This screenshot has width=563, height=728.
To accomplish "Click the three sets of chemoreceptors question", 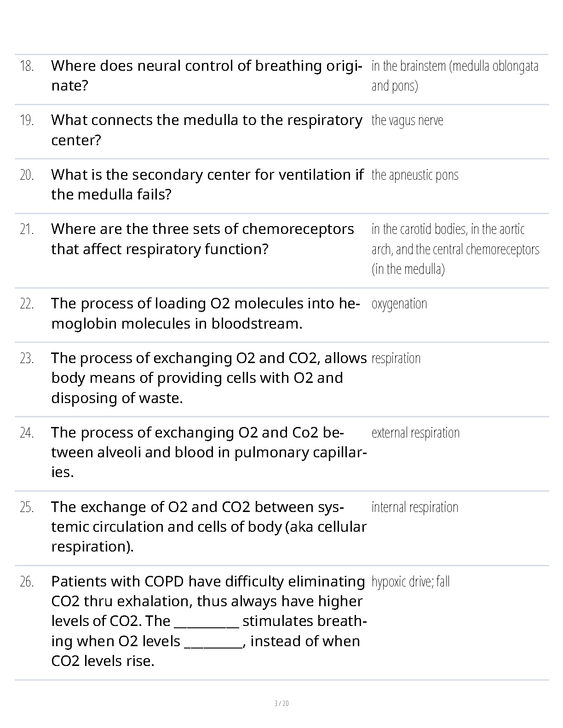I will point(202,239).
